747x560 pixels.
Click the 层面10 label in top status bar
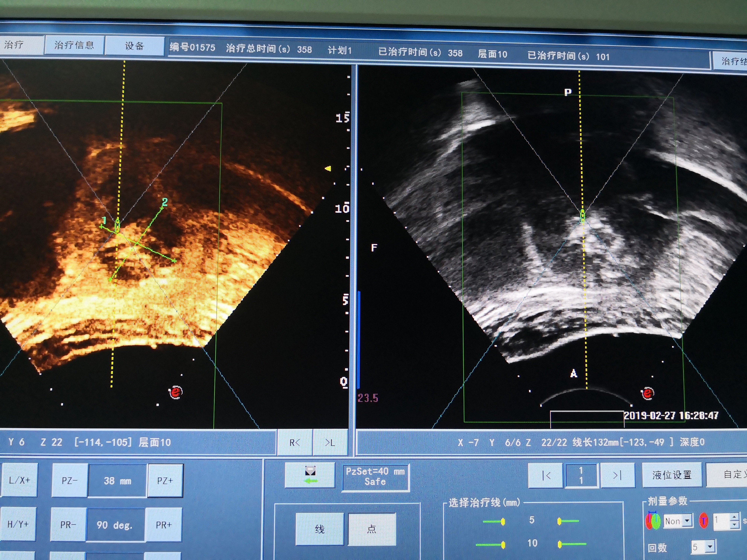click(492, 54)
